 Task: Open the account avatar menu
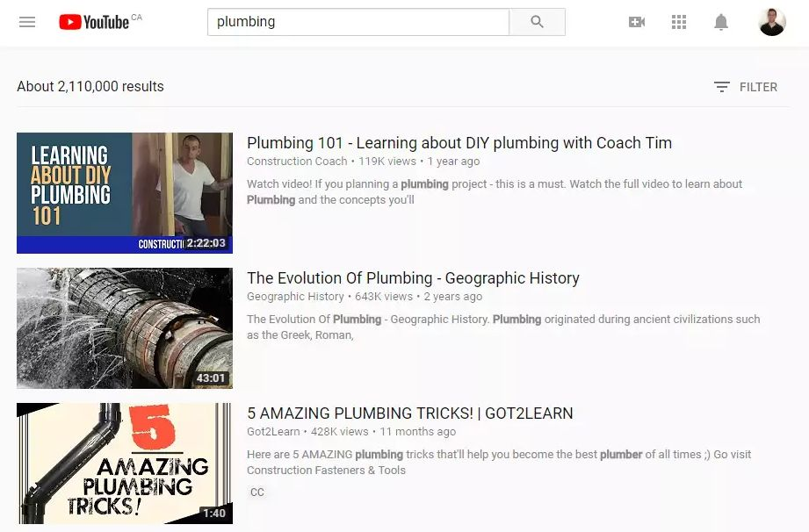click(772, 22)
